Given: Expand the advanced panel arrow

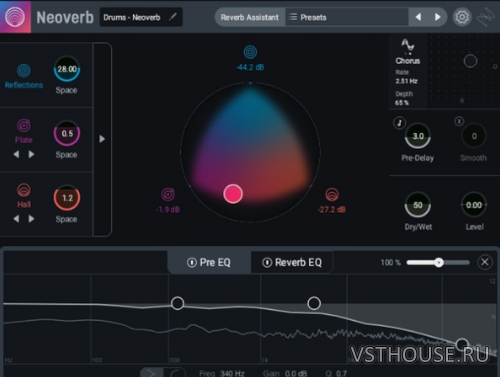Looking at the screenshot, I should tap(102, 139).
